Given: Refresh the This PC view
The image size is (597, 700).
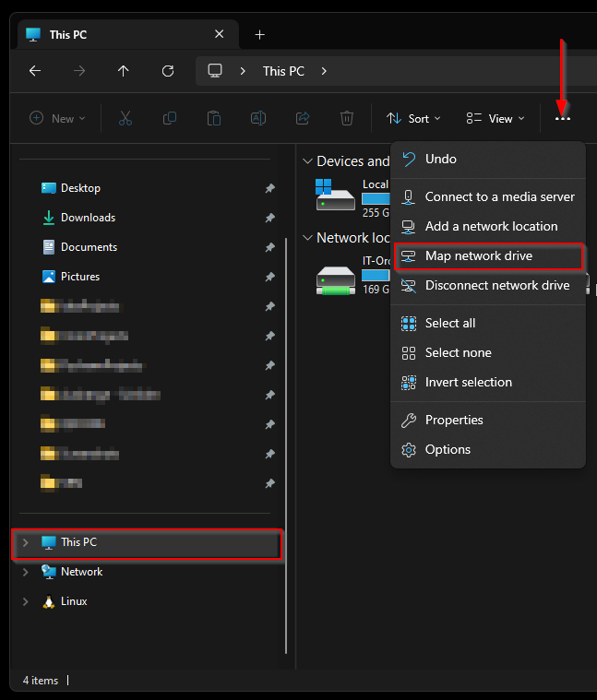Looking at the screenshot, I should click(x=168, y=71).
